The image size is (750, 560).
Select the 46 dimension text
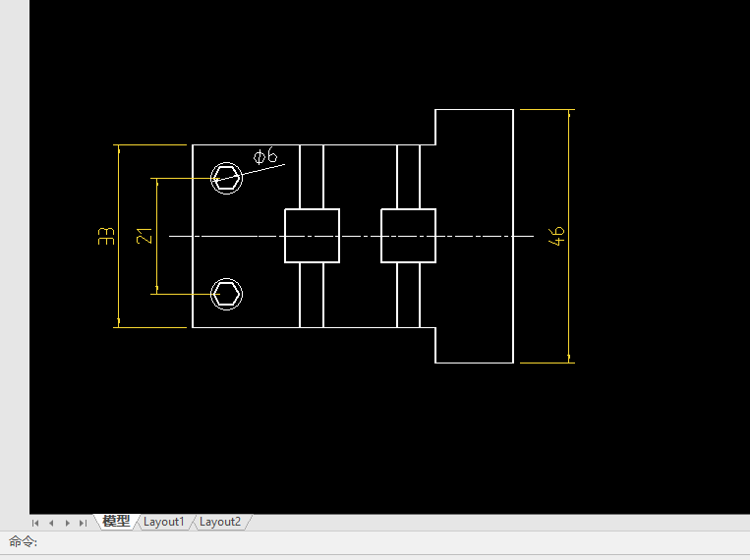(556, 236)
